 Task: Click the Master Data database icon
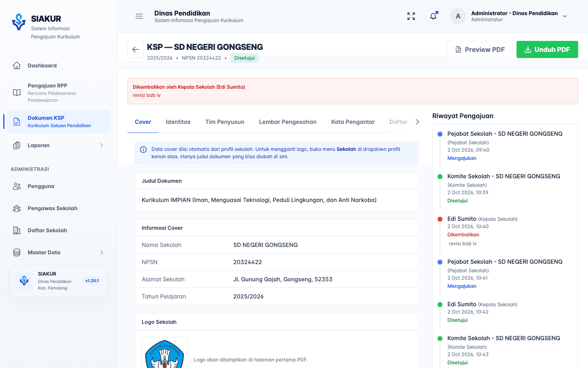[x=17, y=252]
